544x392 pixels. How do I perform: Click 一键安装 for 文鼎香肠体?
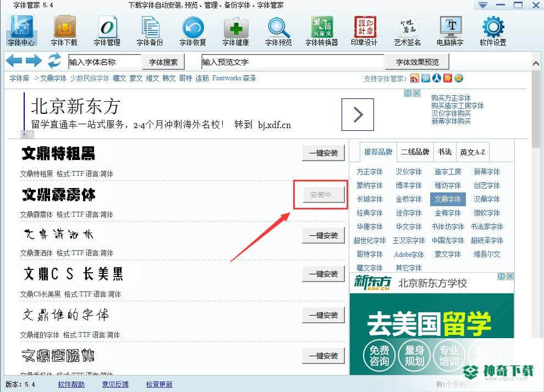pos(323,356)
